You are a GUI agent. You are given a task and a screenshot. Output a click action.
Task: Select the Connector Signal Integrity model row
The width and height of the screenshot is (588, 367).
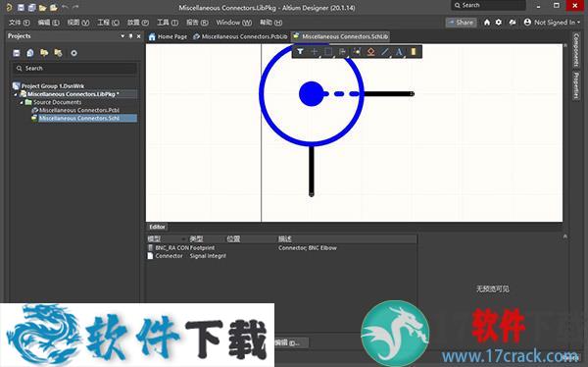[281, 256]
